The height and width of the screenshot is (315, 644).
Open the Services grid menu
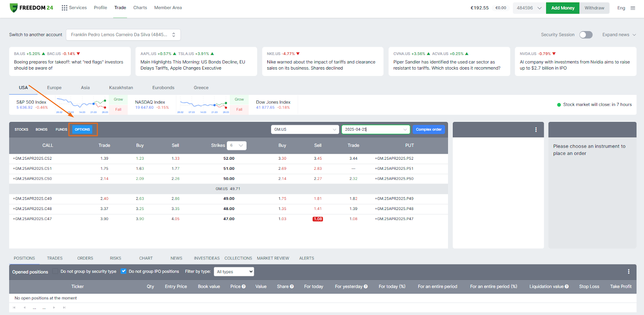(x=74, y=8)
